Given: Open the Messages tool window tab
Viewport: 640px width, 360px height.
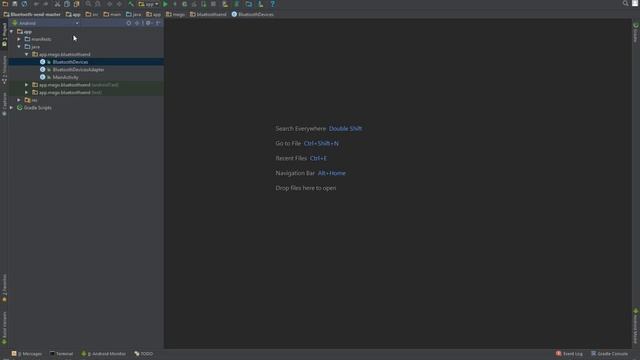Looking at the screenshot, I should (x=27, y=354).
